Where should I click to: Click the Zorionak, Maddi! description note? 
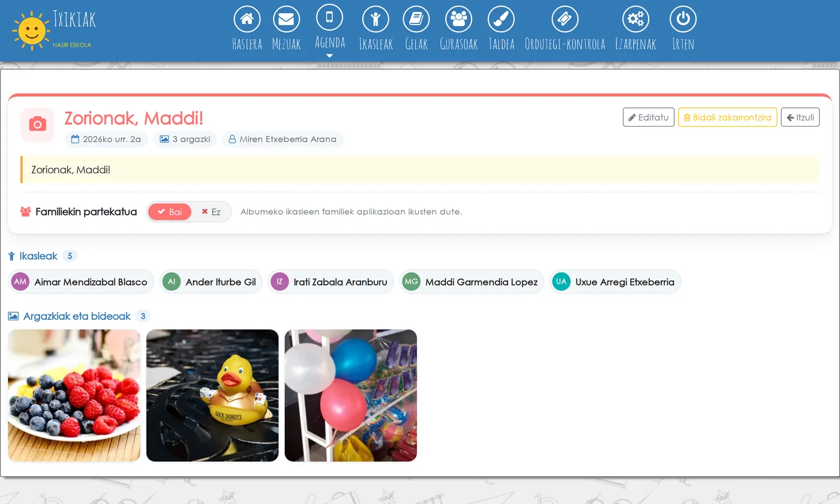click(x=420, y=170)
